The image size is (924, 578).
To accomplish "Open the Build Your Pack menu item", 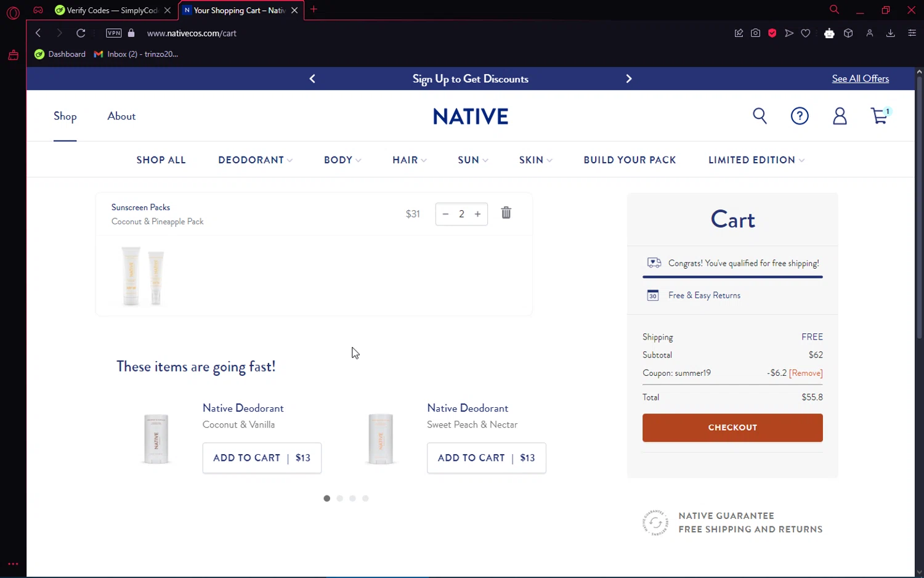I will [630, 160].
